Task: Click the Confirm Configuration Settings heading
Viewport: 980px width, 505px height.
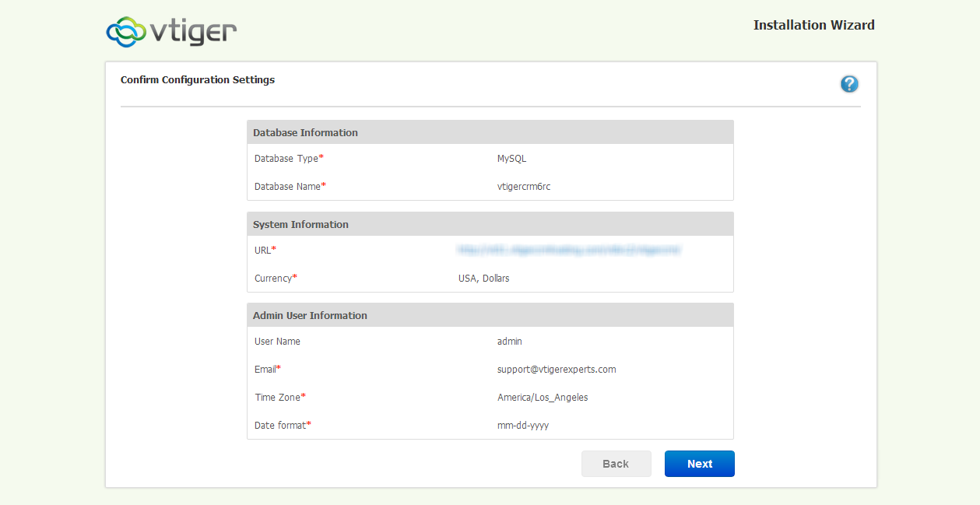Action: tap(198, 80)
